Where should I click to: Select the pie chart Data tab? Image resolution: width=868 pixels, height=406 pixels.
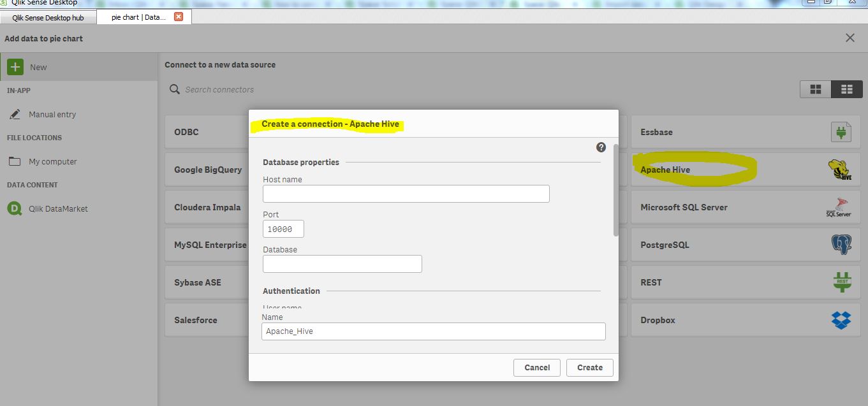[x=138, y=17]
